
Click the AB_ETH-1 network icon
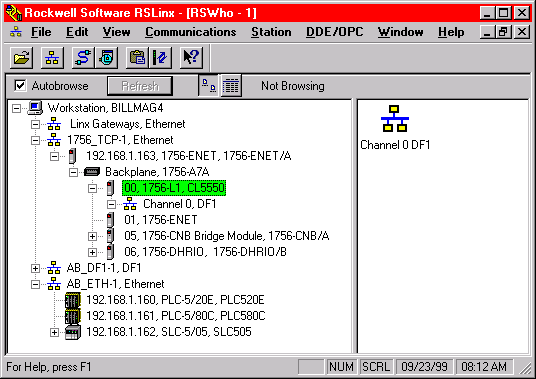point(54,284)
